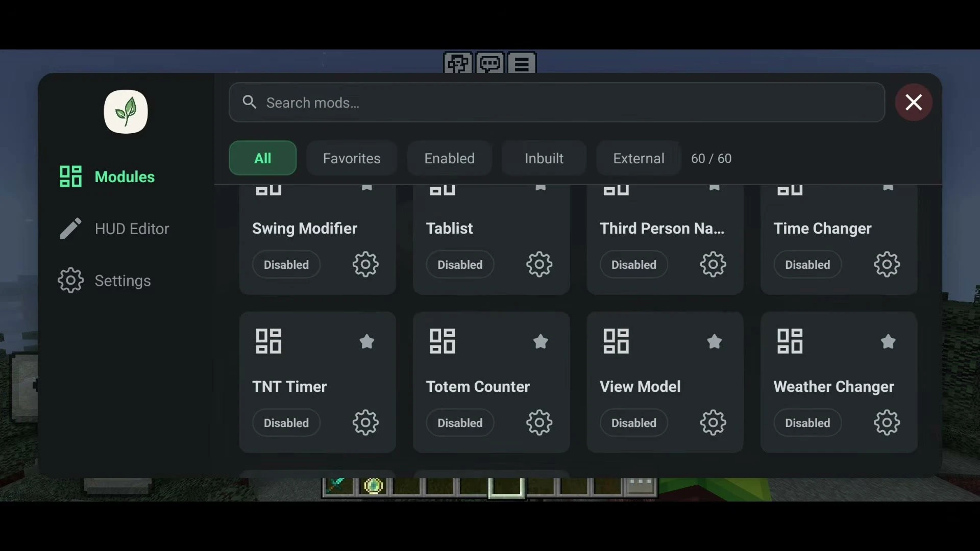Viewport: 980px width, 551px height.
Task: Open View Model settings gear
Action: click(713, 422)
